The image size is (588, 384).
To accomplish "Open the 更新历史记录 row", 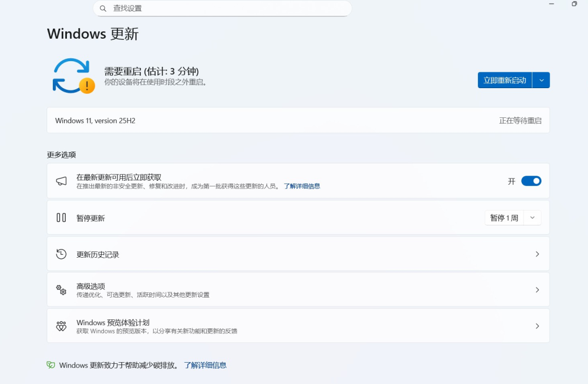I will [298, 254].
